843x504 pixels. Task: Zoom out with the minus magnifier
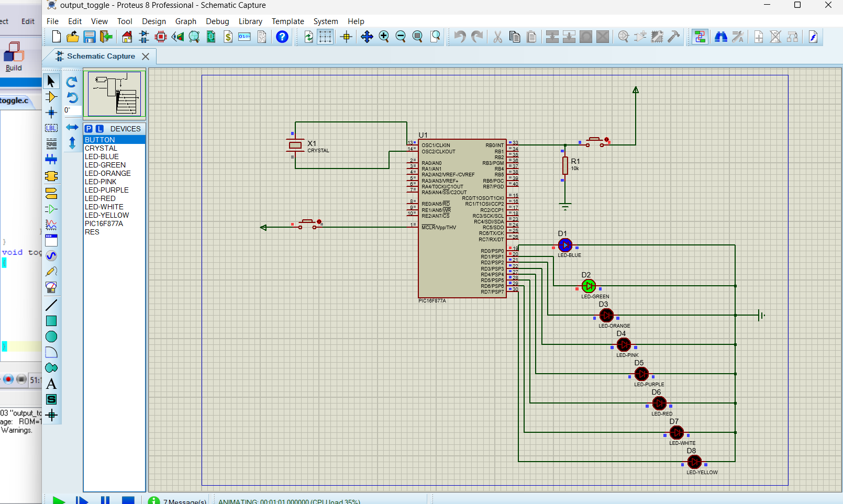pos(401,37)
